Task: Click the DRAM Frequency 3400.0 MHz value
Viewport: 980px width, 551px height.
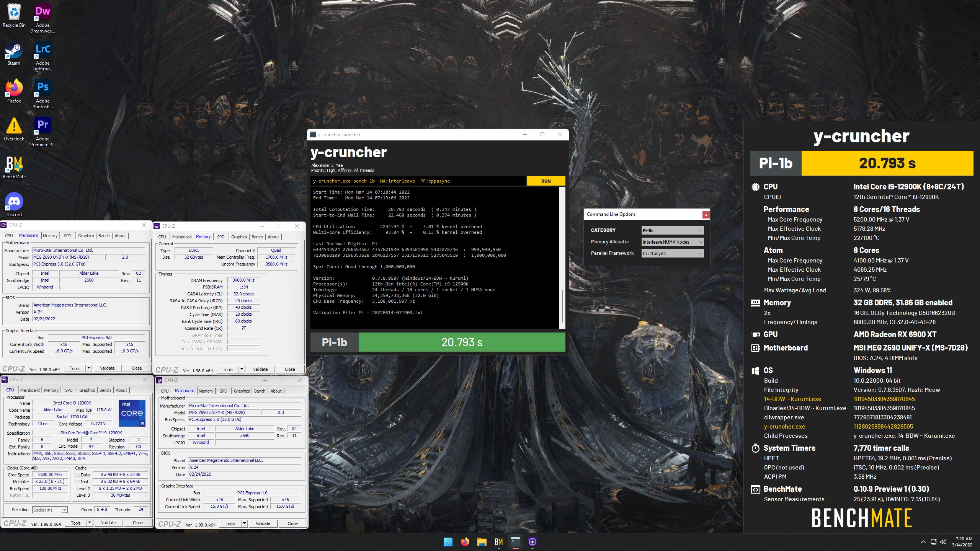Action: pos(243,280)
